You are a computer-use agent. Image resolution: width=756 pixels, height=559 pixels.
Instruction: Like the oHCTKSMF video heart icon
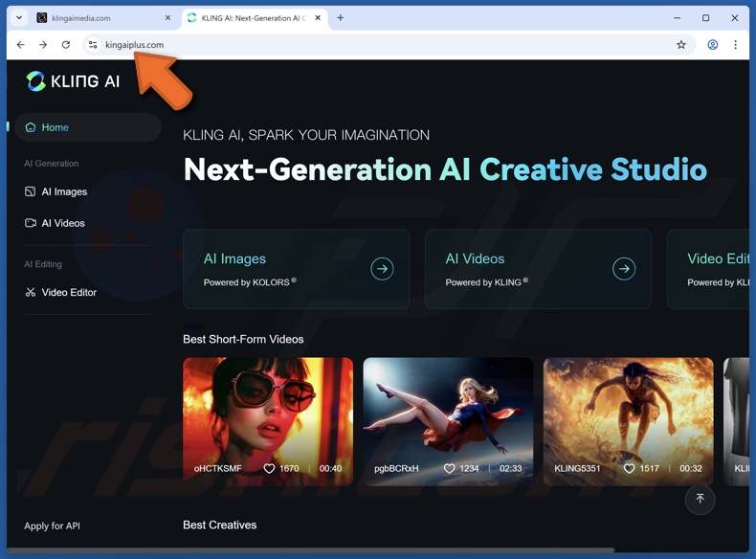click(269, 469)
